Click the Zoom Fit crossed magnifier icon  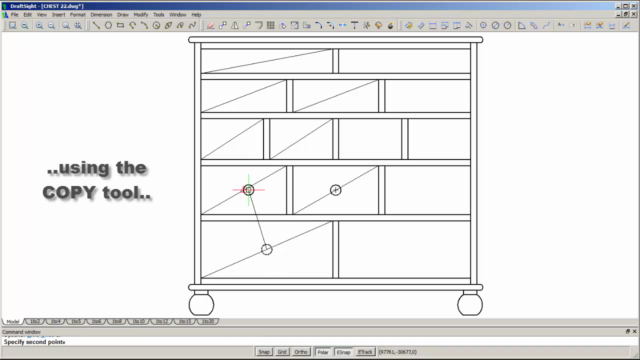tap(78, 25)
